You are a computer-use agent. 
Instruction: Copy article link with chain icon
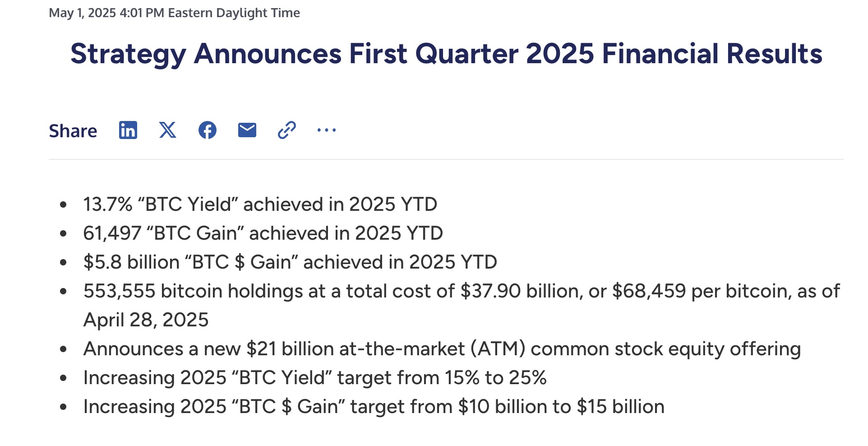(287, 130)
